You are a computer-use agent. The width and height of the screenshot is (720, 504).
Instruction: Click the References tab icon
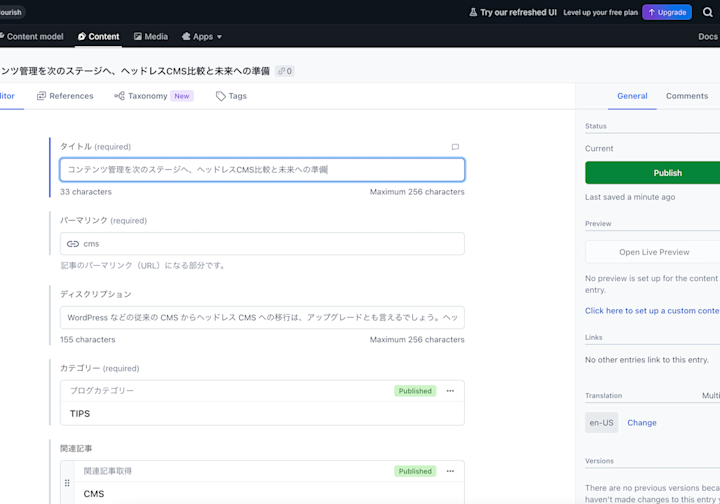tap(41, 96)
